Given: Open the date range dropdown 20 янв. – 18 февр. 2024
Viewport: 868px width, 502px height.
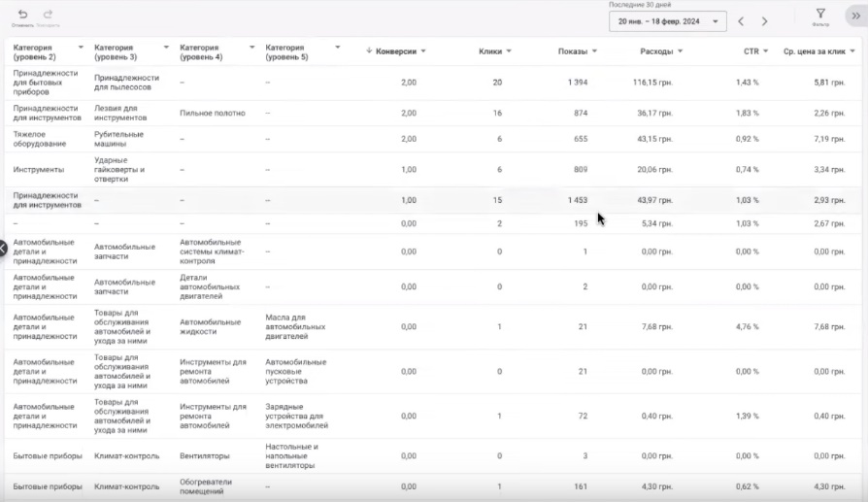Looking at the screenshot, I should point(668,21).
